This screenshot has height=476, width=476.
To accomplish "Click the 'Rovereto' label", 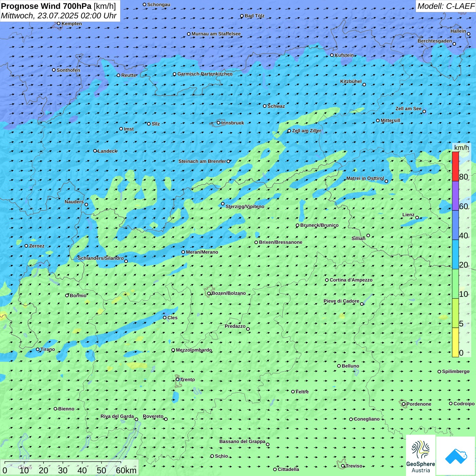I will click(x=153, y=416).
